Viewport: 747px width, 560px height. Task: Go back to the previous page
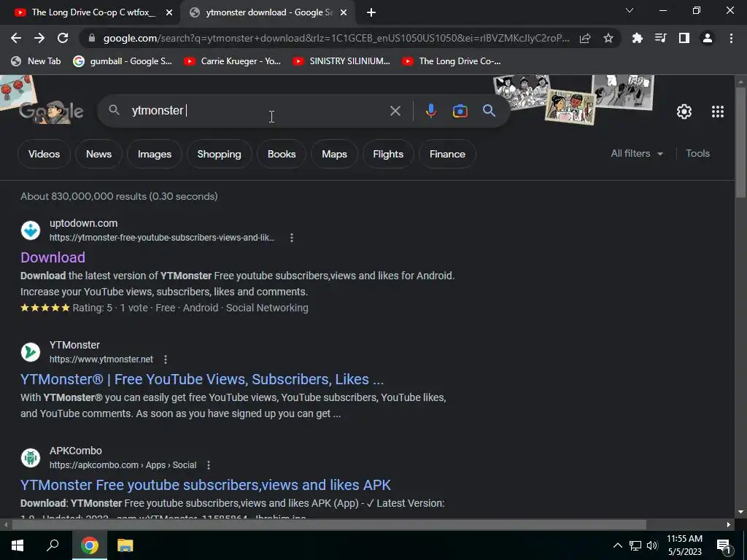point(16,38)
